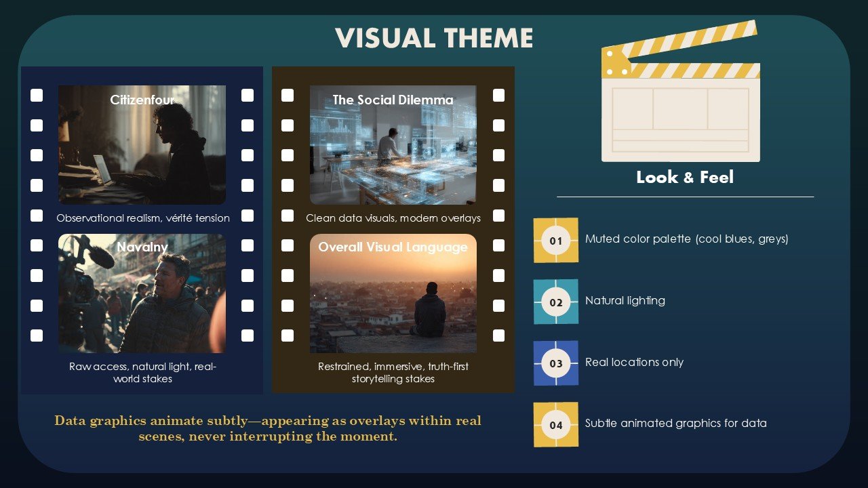The height and width of the screenshot is (488, 868).
Task: Click the 'Observational realism, vérité tension' caption
Action: (143, 218)
